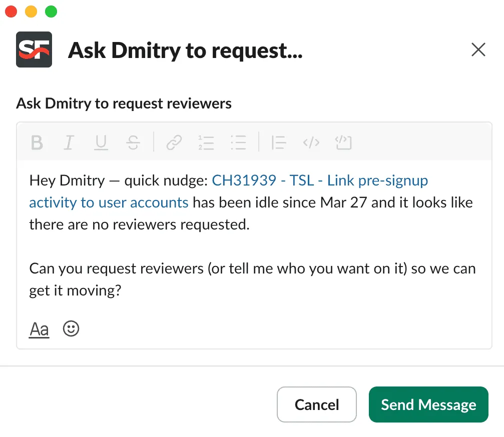This screenshot has height=437, width=504.
Task: Start a bulleted list
Action: coord(238,143)
